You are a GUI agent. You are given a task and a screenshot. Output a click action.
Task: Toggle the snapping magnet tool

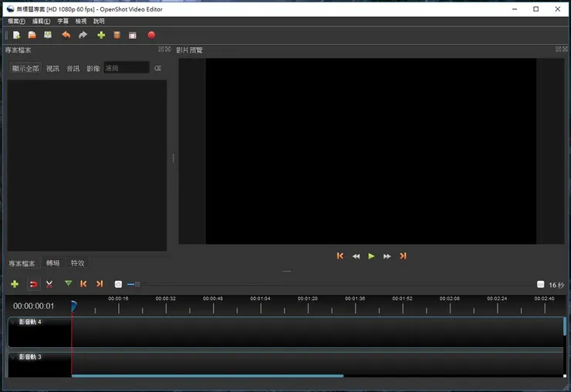tap(33, 284)
